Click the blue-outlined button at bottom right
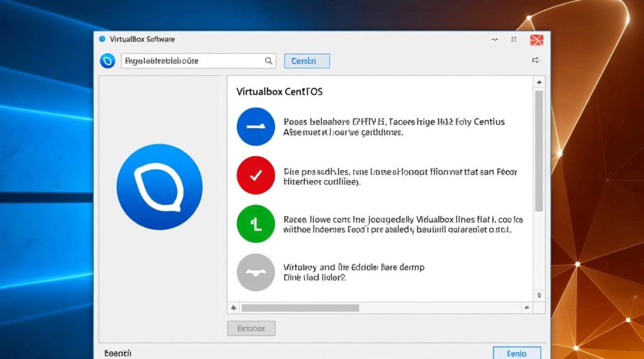Viewport: 644px width, 359px height. coord(517,353)
